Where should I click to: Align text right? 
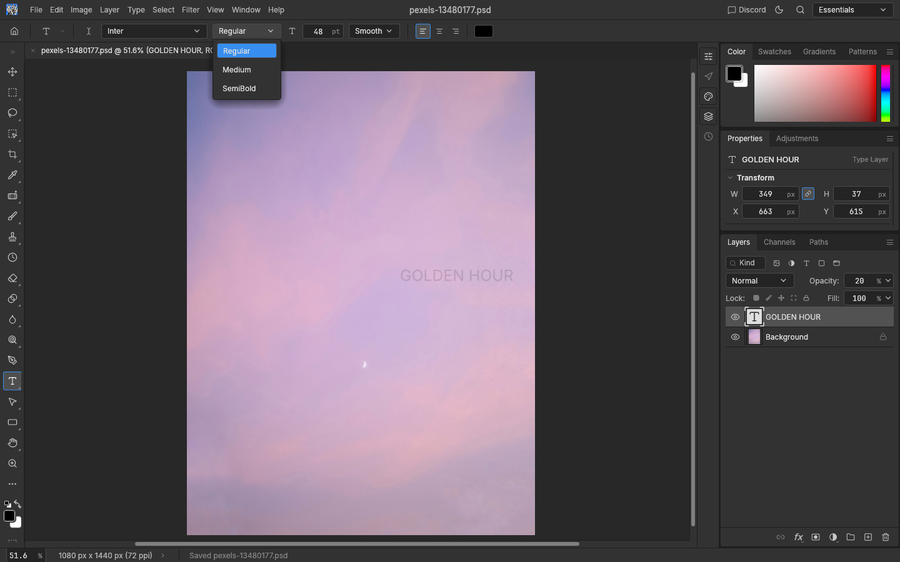pyautogui.click(x=456, y=31)
